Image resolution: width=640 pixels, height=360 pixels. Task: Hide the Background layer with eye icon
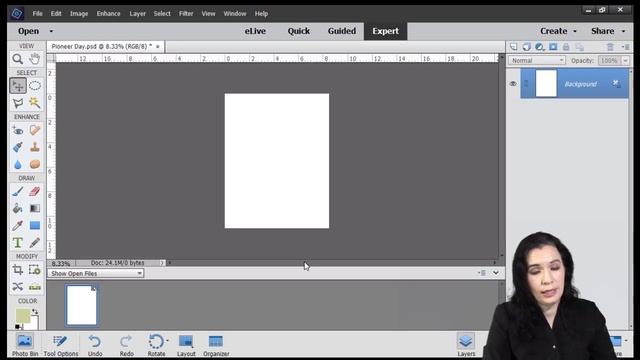[x=513, y=84]
